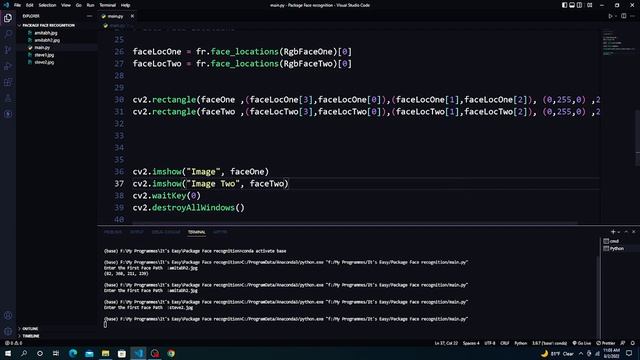Open the Run and Debug view
Screen dimensions: 640x360
(8, 66)
